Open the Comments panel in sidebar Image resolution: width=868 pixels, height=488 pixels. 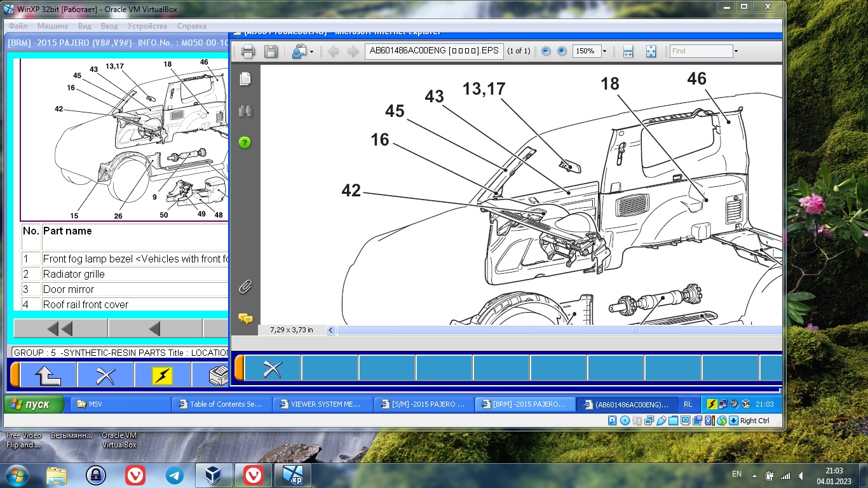click(x=245, y=318)
